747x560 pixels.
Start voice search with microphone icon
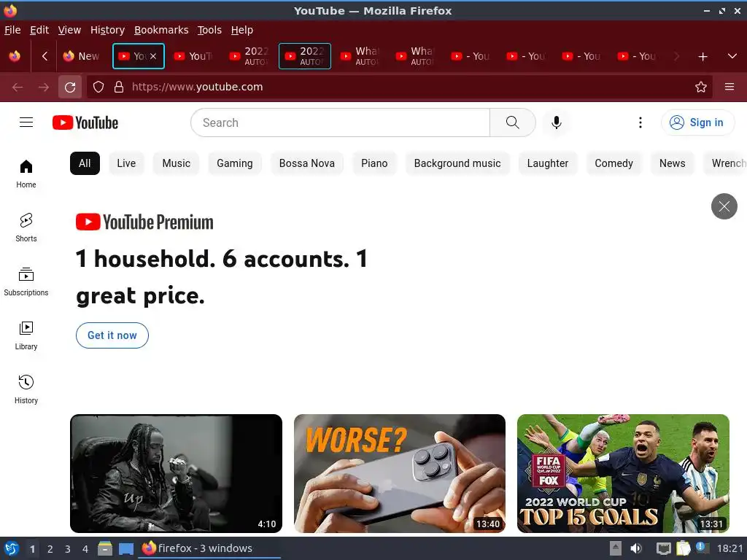(556, 122)
